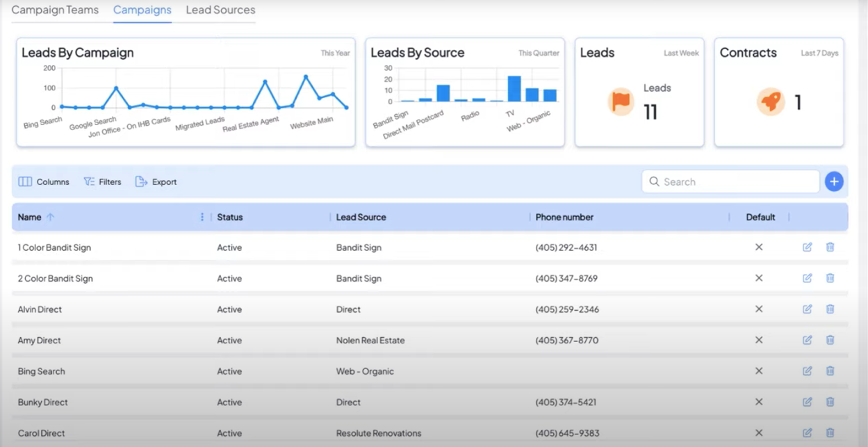This screenshot has height=447, width=868.
Task: Click trash icon for Bunky Direct
Action: pos(830,402)
